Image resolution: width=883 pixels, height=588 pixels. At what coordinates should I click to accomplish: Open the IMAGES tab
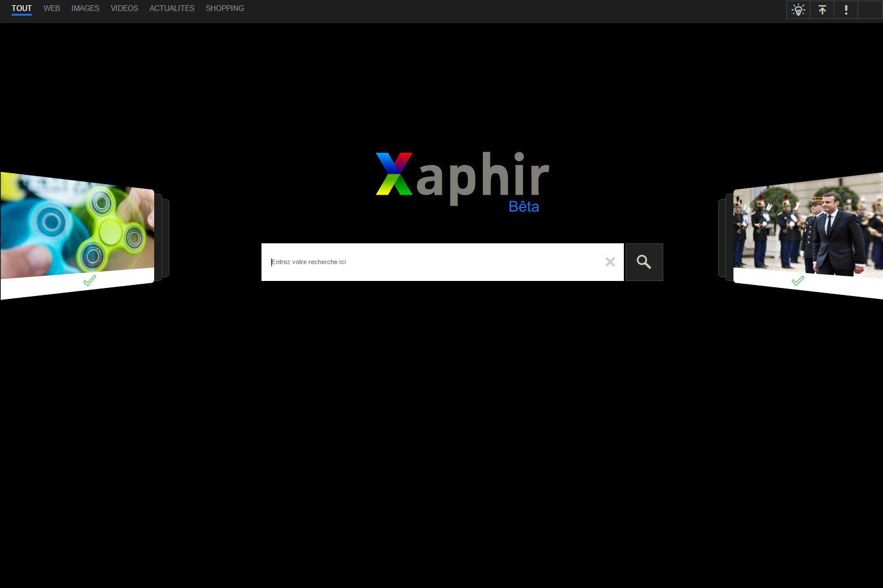pos(85,8)
